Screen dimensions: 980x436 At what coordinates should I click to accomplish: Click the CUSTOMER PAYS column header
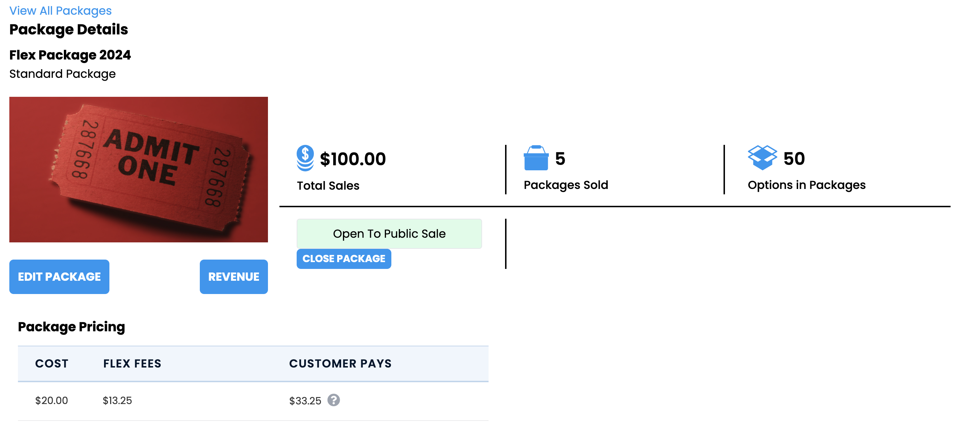tap(340, 364)
